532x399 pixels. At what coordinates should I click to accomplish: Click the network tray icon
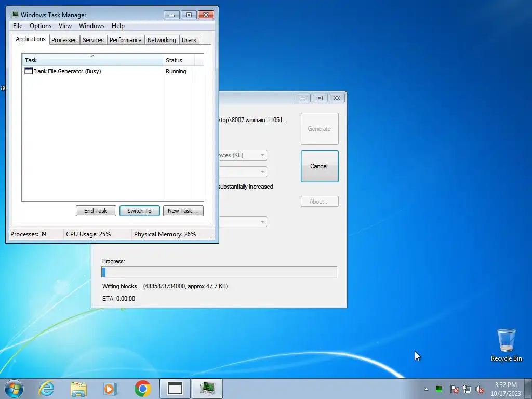click(467, 389)
